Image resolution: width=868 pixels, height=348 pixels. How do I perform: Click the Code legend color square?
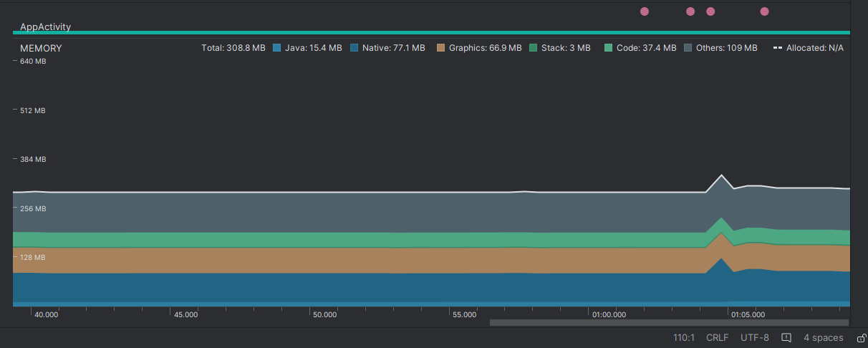coord(609,48)
